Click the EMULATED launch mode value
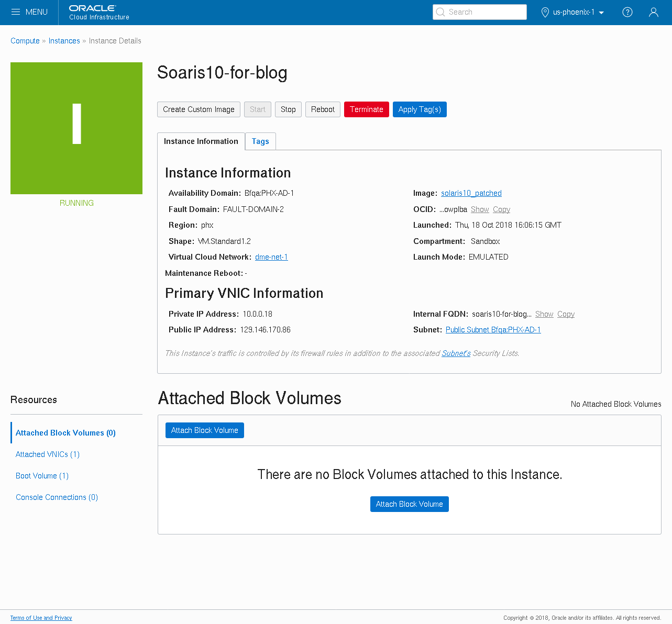This screenshot has width=672, height=624. (x=489, y=257)
